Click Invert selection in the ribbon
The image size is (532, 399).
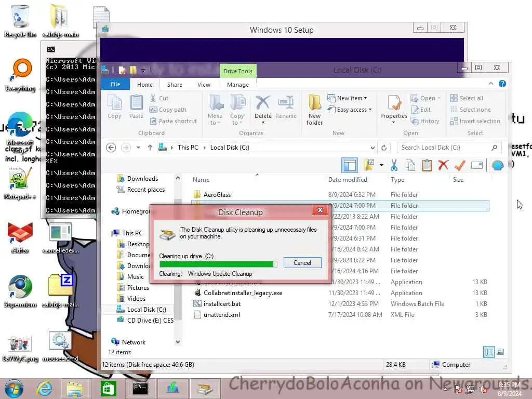(475, 121)
